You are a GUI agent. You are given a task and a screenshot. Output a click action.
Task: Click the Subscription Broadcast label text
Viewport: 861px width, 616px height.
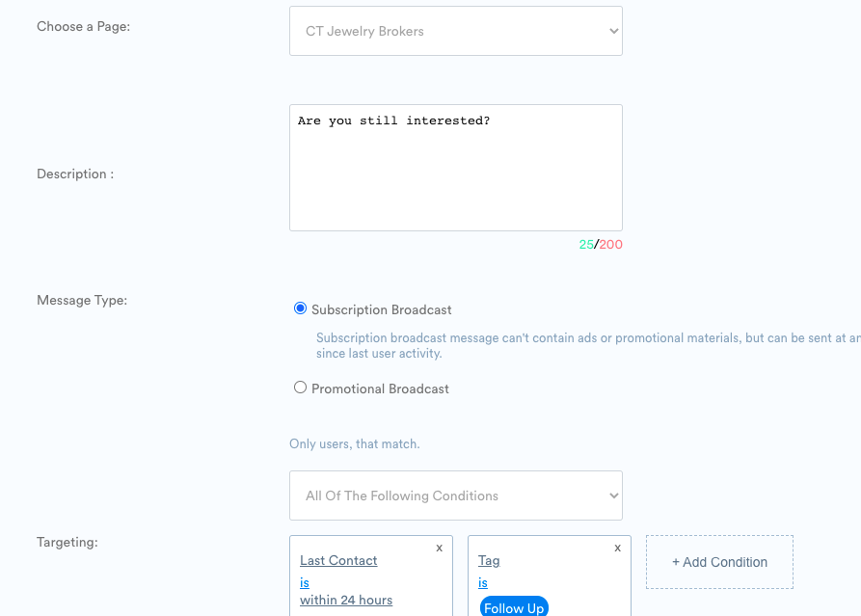[x=382, y=309]
